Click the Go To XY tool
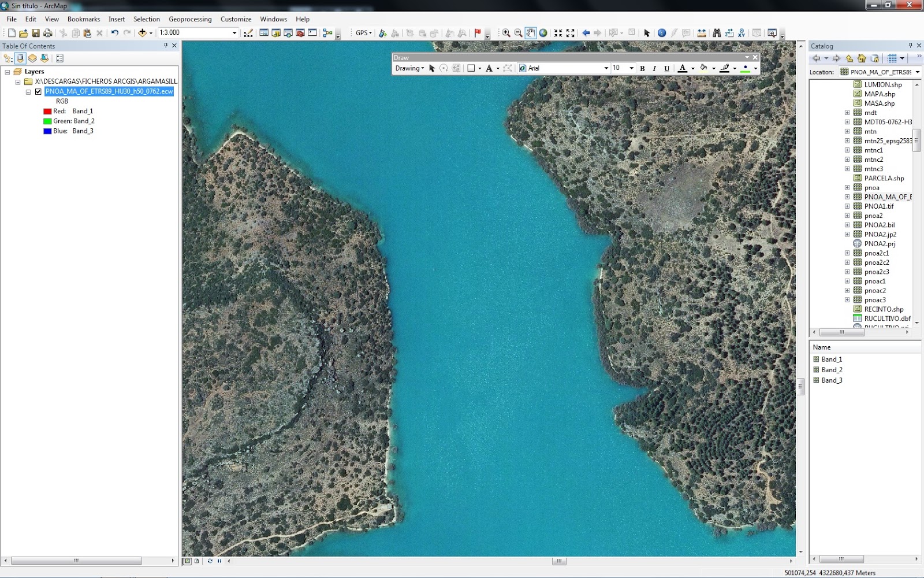This screenshot has height=578, width=924. click(741, 32)
